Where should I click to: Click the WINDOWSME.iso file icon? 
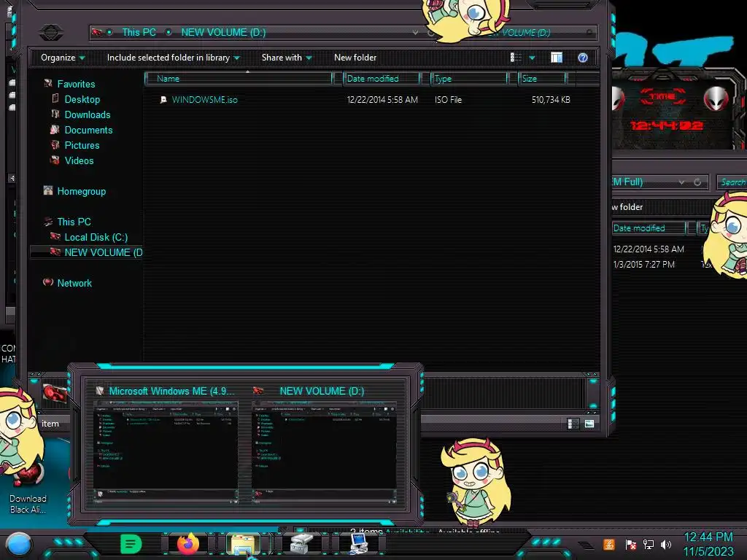pyautogui.click(x=163, y=99)
